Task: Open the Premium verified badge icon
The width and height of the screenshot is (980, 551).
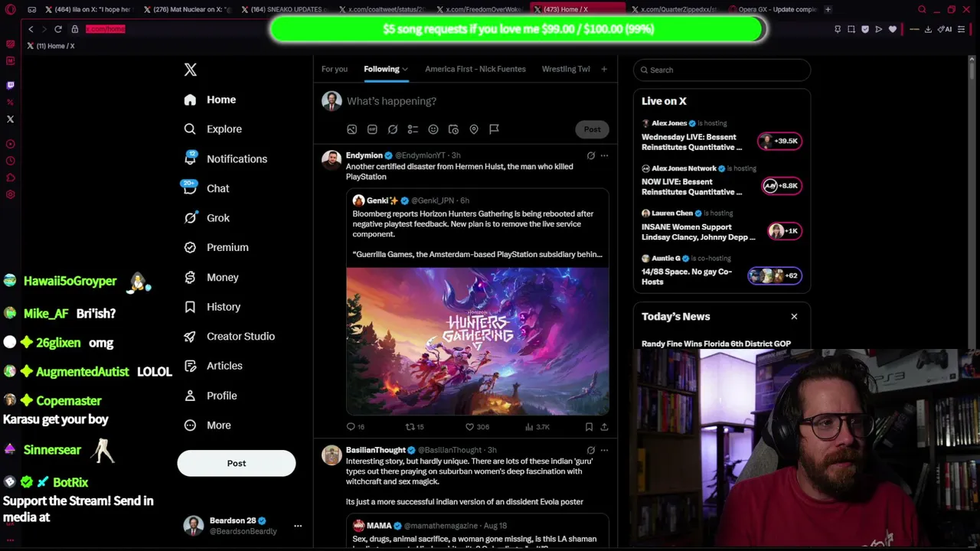Action: point(190,247)
